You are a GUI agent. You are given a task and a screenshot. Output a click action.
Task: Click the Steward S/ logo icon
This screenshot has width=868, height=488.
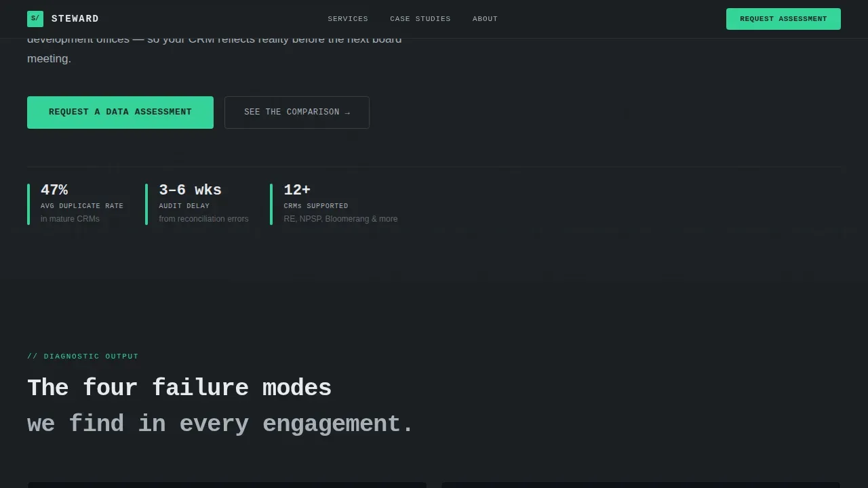pyautogui.click(x=35, y=19)
